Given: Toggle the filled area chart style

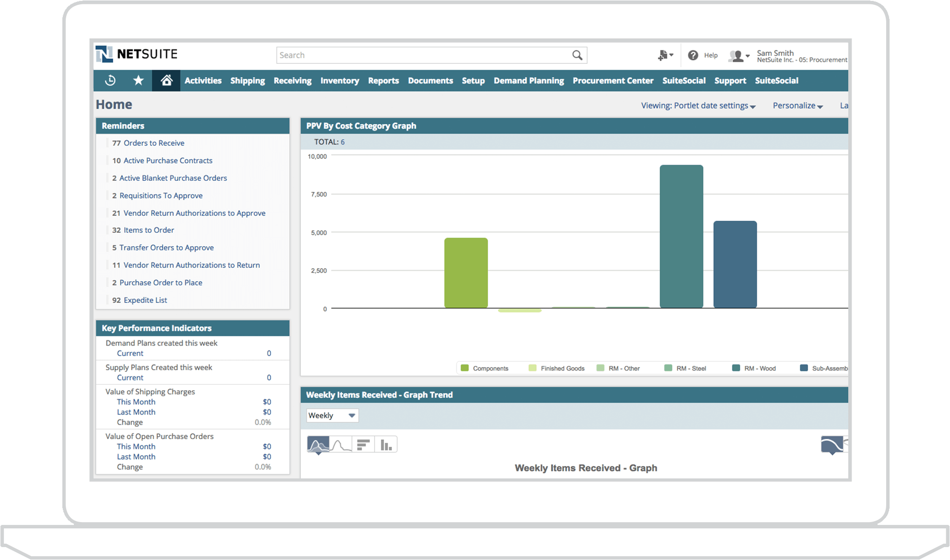Looking at the screenshot, I should pyautogui.click(x=317, y=444).
